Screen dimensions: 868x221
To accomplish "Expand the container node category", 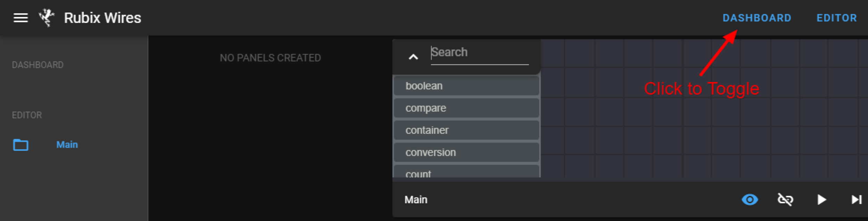I will coord(466,130).
